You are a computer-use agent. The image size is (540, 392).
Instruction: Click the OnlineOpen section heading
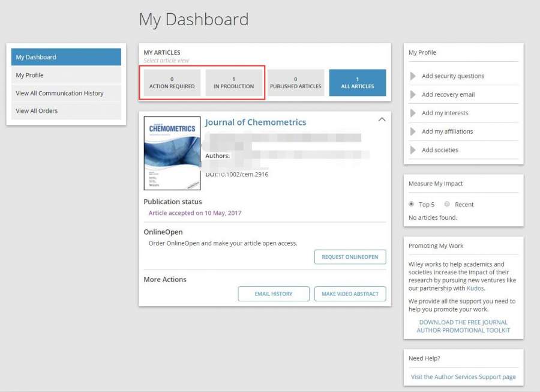pyautogui.click(x=163, y=232)
